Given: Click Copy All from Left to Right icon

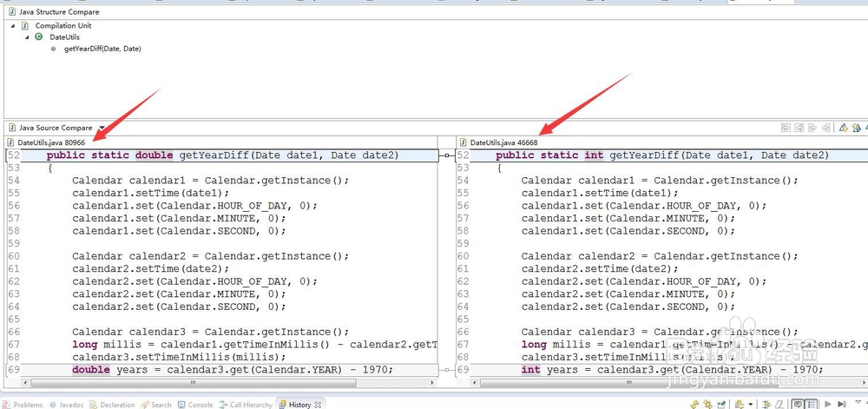Looking at the screenshot, I should pyautogui.click(x=786, y=128).
